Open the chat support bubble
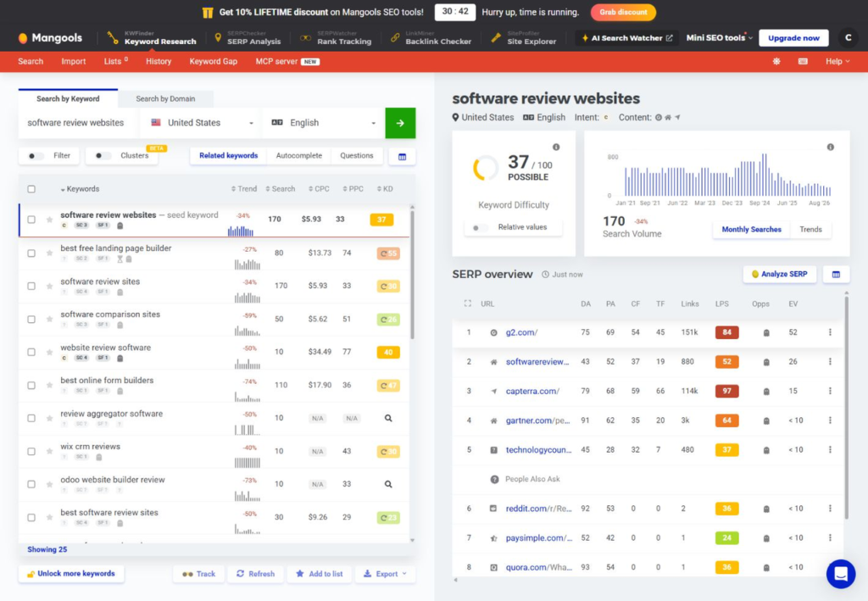868x601 pixels. pos(841,573)
